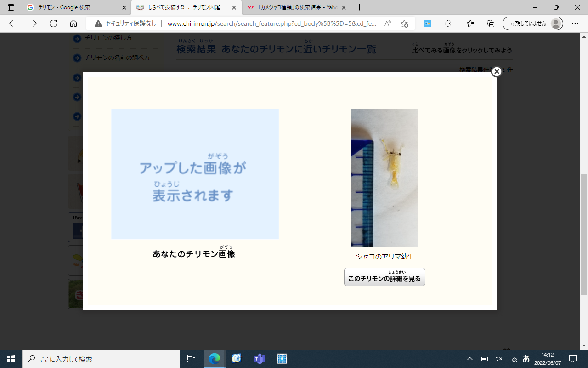Add this page to favorites
Image resolution: width=588 pixels, height=368 pixels.
[404, 23]
